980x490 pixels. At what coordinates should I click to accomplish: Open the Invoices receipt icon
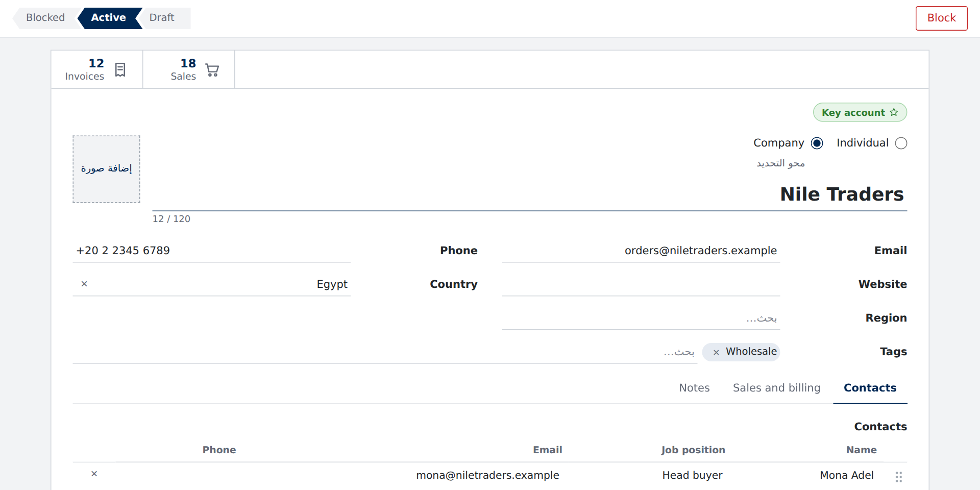(x=120, y=69)
